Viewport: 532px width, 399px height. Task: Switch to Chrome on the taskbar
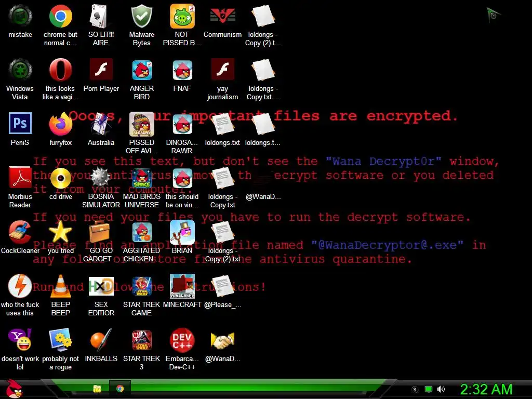pyautogui.click(x=120, y=389)
